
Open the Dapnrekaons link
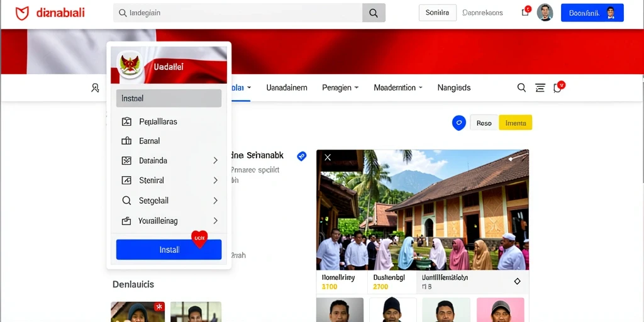tap(482, 13)
